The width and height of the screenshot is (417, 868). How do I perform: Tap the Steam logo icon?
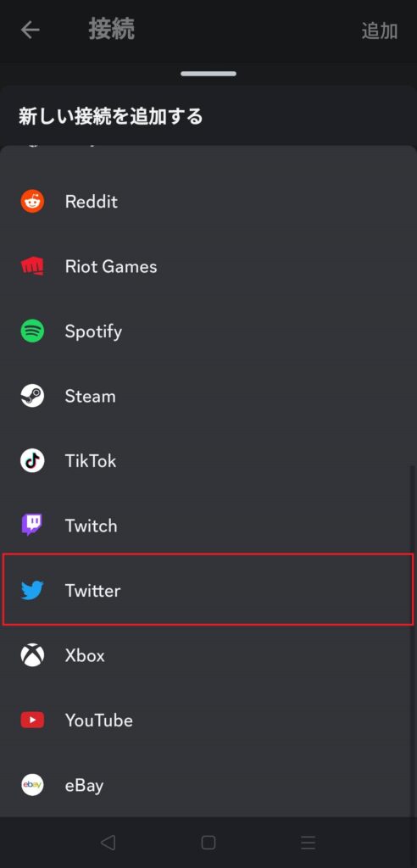point(32,396)
